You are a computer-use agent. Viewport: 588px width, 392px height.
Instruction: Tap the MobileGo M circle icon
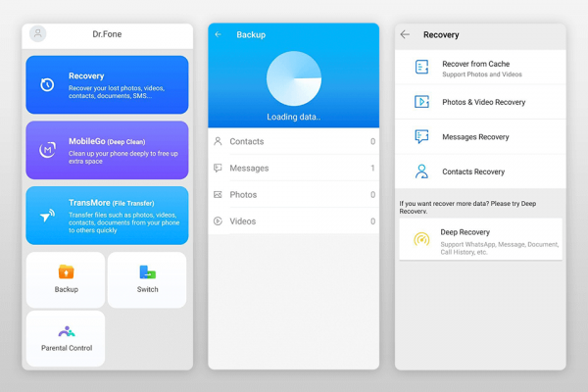(x=48, y=150)
